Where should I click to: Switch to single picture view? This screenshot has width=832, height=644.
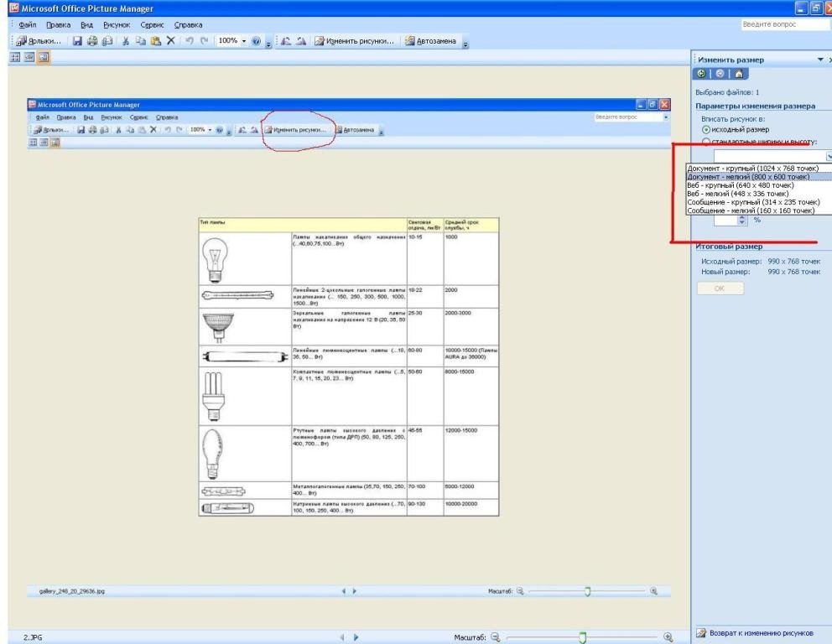click(x=44, y=57)
